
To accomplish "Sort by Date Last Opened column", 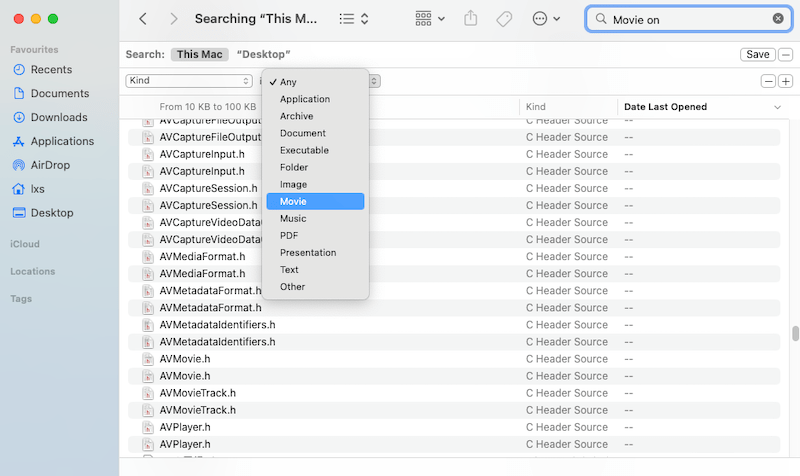I will point(665,106).
